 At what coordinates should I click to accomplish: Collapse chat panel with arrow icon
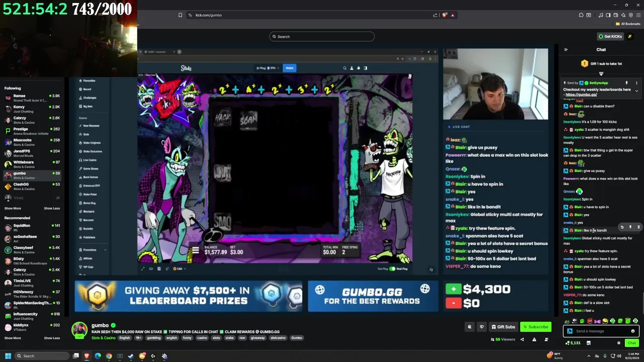pos(566,50)
